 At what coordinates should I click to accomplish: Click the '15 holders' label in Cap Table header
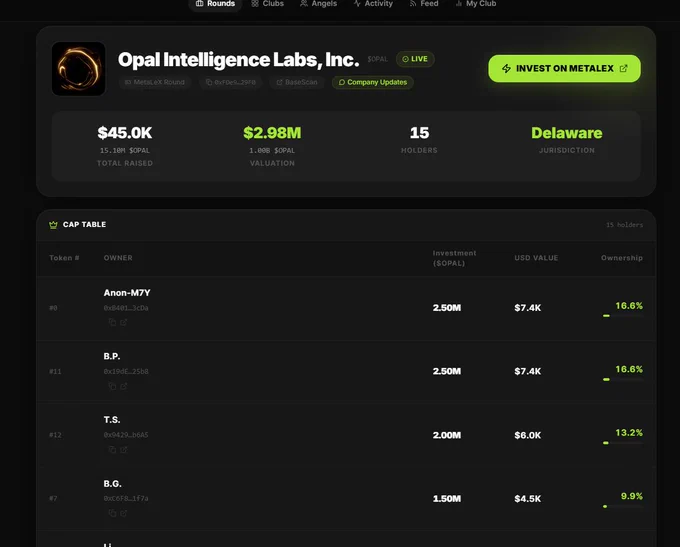(624, 225)
